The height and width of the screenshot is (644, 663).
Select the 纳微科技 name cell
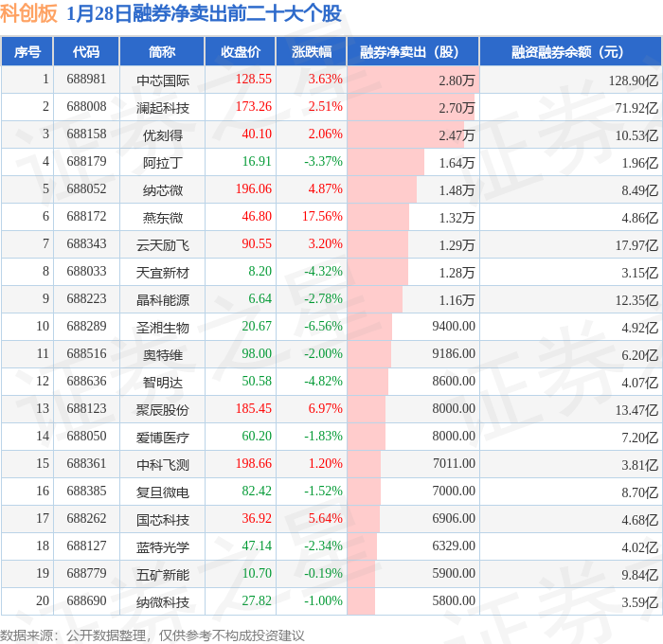click(x=162, y=602)
